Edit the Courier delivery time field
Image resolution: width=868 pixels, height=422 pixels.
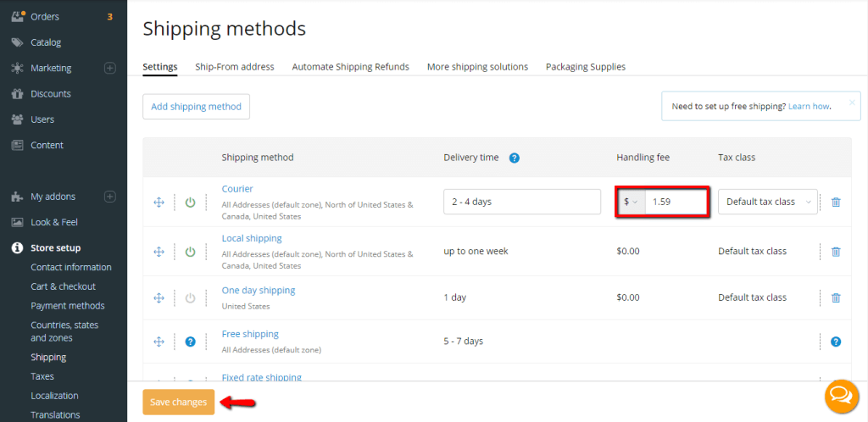(x=522, y=202)
